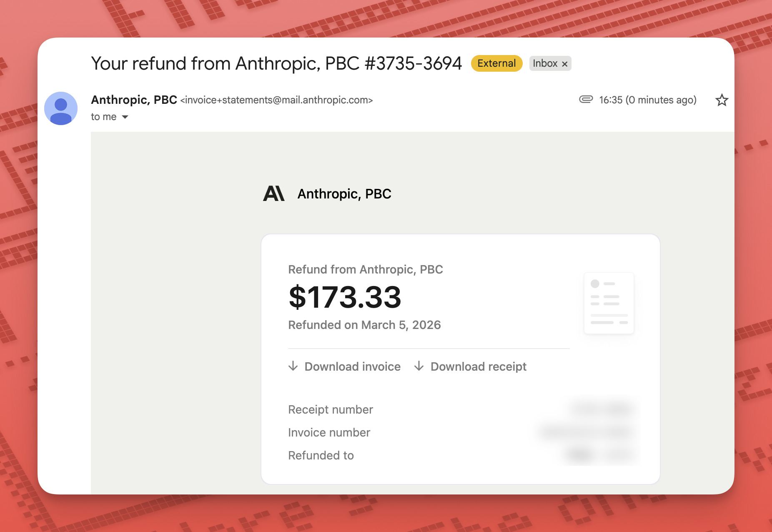
Task: Expand the "to me" recipient details arrow
Action: 125,117
